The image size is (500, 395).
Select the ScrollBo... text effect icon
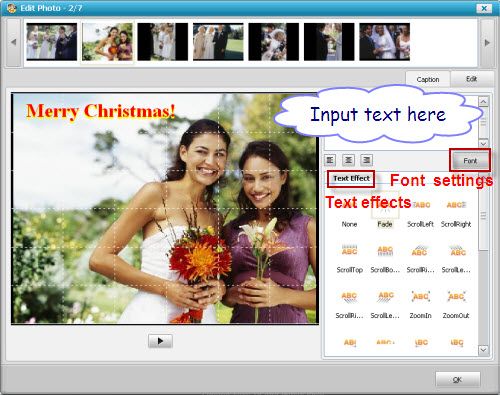[x=385, y=251]
